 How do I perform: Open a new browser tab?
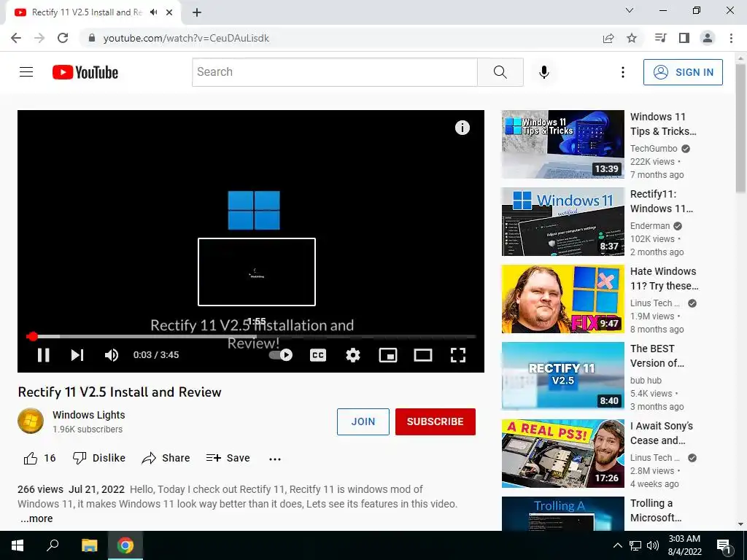tap(197, 13)
